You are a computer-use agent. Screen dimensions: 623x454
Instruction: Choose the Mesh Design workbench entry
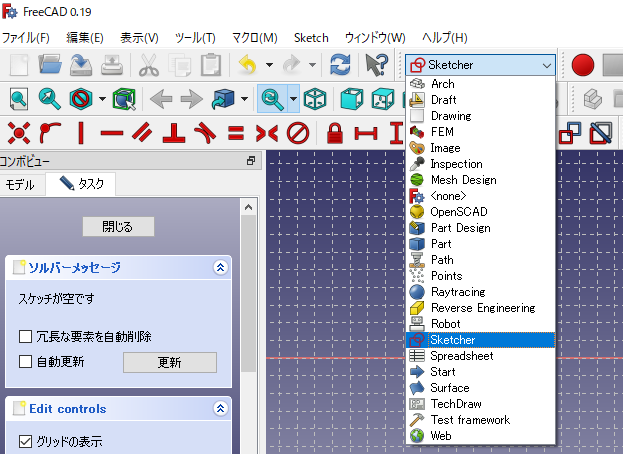point(480,180)
